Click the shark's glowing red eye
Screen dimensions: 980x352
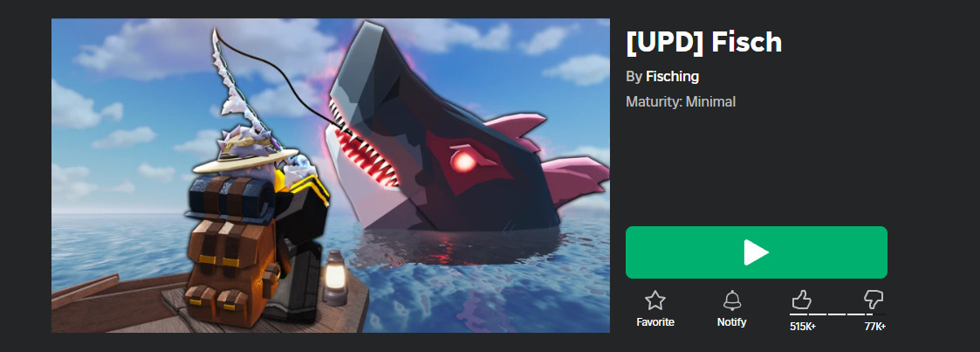click(463, 162)
